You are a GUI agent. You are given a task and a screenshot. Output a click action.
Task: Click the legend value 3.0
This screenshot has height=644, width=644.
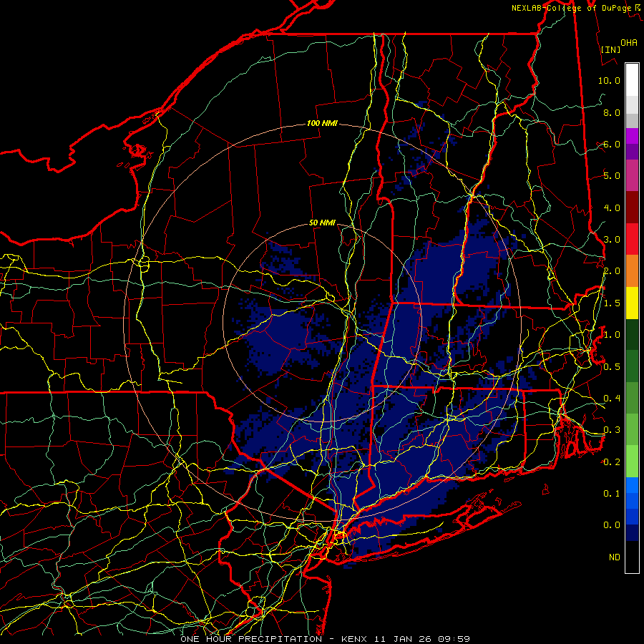point(612,240)
